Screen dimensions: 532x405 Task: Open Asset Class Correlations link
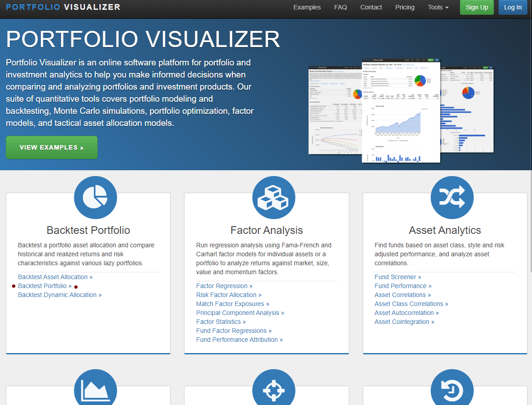point(411,304)
